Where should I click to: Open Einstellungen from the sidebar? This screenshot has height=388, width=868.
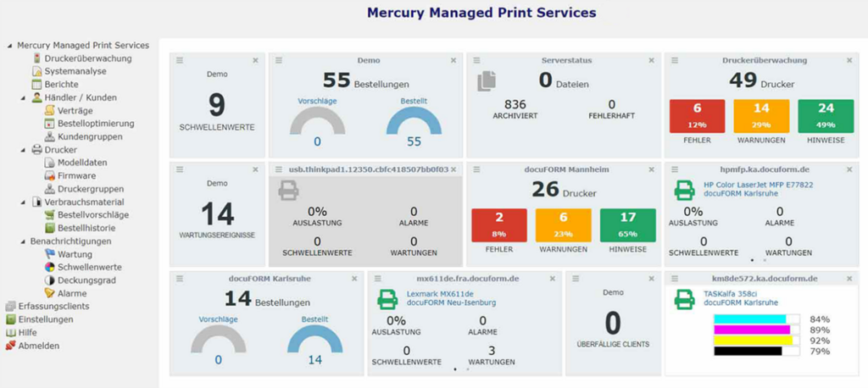coord(46,319)
